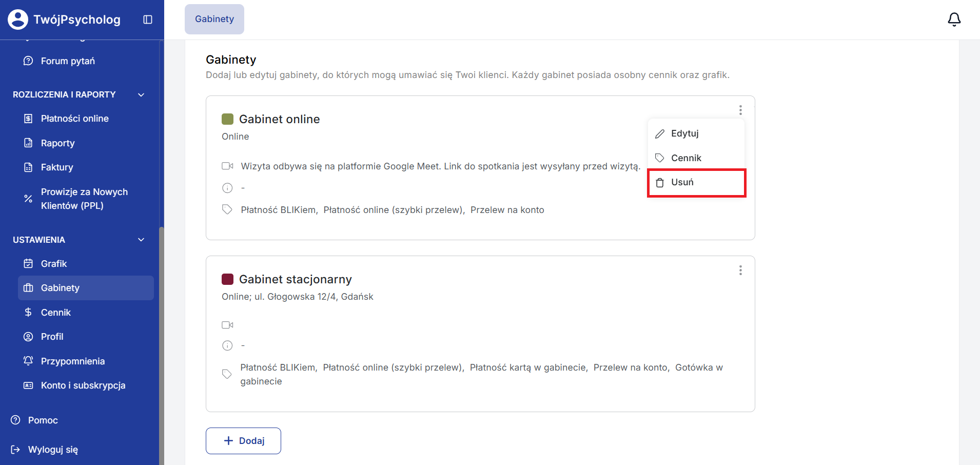The image size is (980, 465).
Task: Open Cennik from the context menu
Action: pyautogui.click(x=685, y=158)
